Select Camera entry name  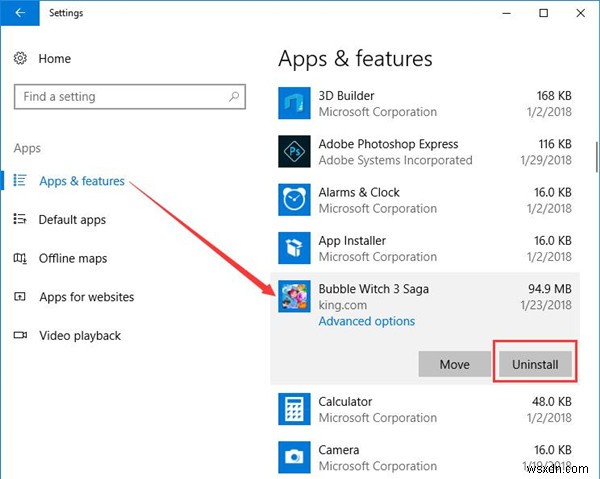(339, 450)
